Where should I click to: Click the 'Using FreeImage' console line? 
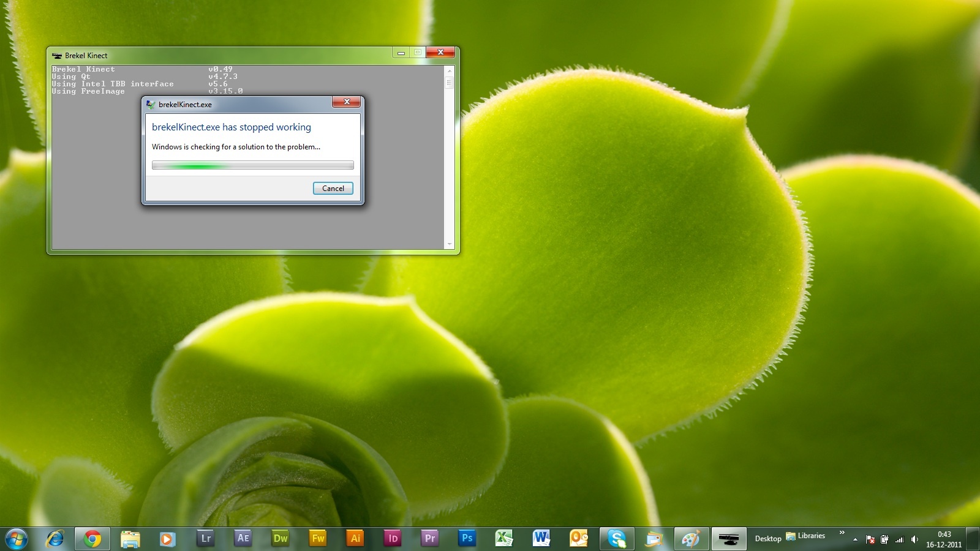tap(88, 91)
